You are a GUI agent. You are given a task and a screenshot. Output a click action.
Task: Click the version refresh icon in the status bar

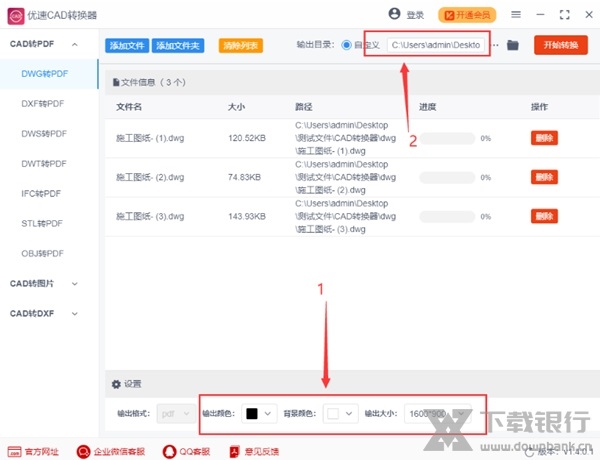529,453
